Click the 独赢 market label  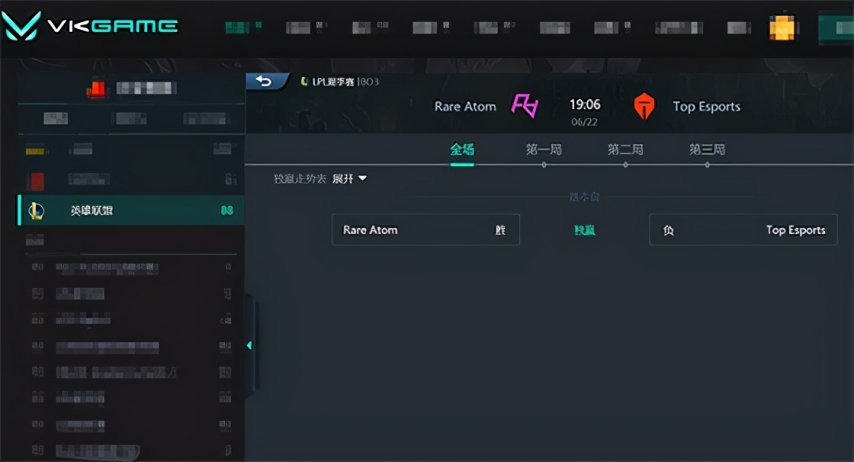584,230
